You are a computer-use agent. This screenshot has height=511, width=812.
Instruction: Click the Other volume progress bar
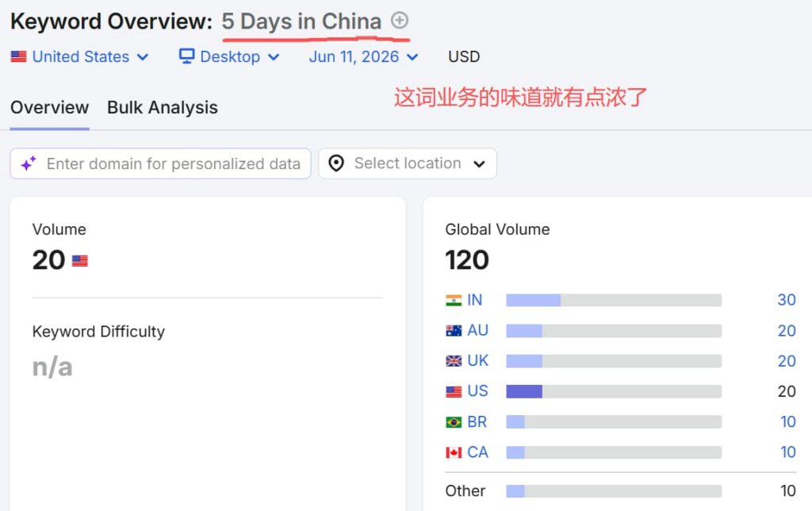614,491
